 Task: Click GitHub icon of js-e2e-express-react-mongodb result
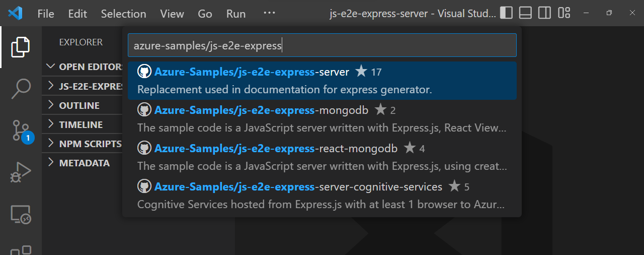point(144,148)
